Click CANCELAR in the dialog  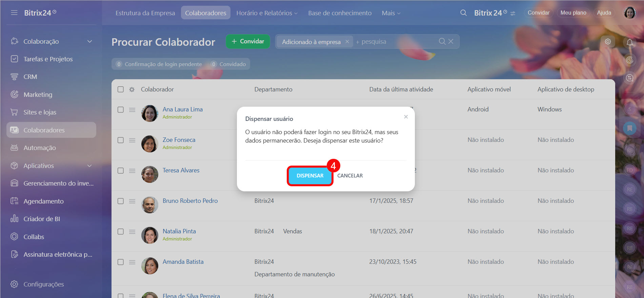pos(350,176)
